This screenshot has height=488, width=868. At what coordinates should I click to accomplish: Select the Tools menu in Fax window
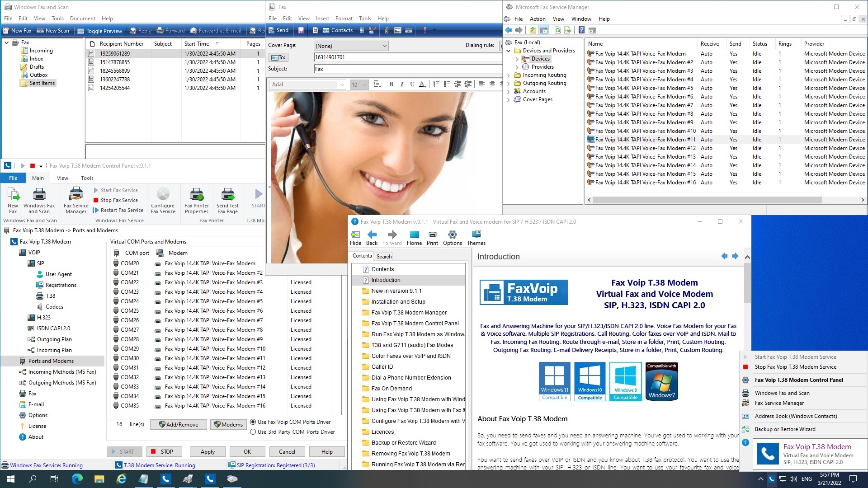point(365,18)
